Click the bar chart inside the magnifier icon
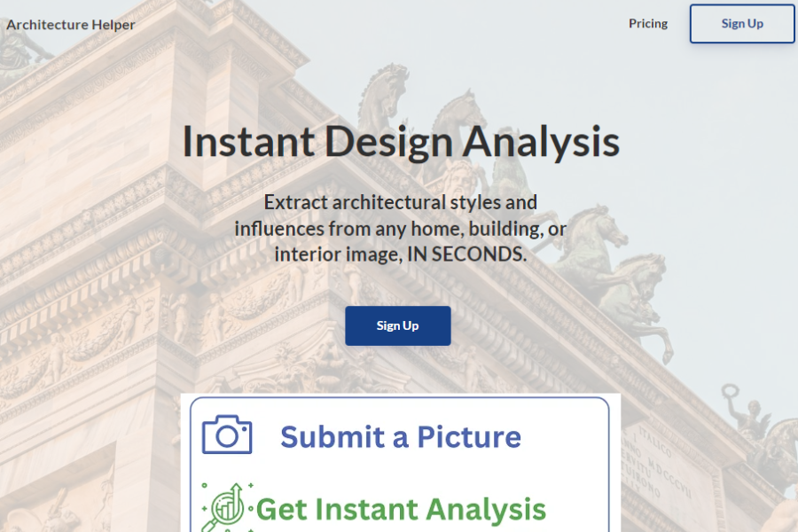Screen dimensions: 798x532 (x=225, y=511)
